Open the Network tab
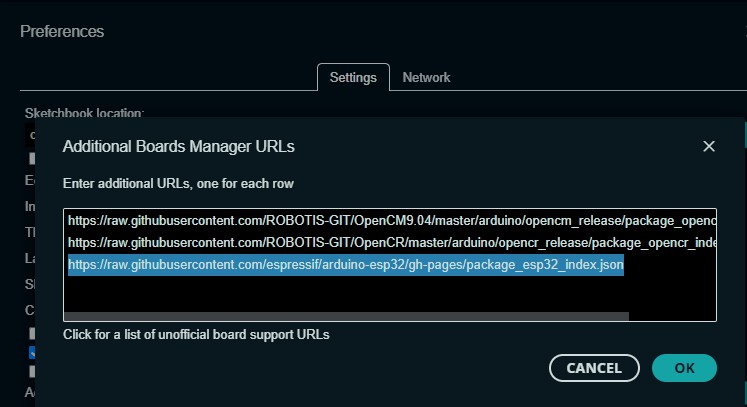747x407 pixels. tap(426, 77)
